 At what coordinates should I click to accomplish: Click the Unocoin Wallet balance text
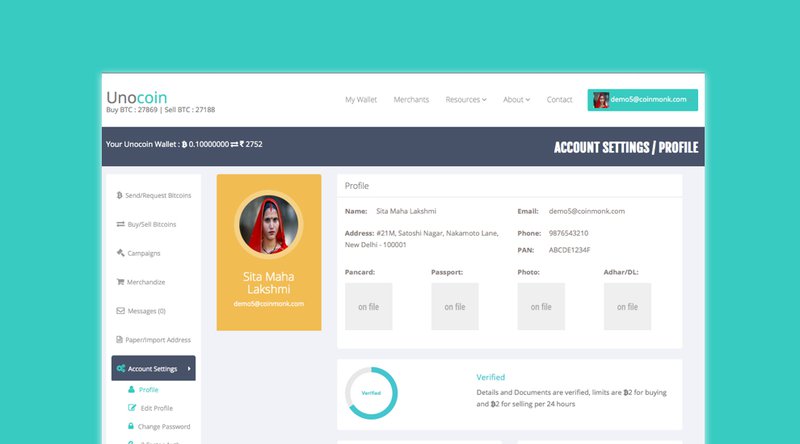184,144
